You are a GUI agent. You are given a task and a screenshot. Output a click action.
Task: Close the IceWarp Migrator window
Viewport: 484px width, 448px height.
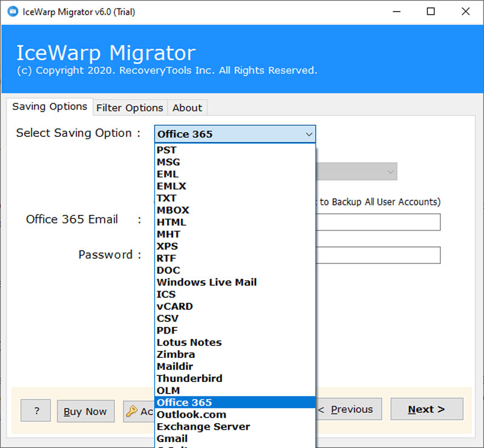[x=465, y=12]
